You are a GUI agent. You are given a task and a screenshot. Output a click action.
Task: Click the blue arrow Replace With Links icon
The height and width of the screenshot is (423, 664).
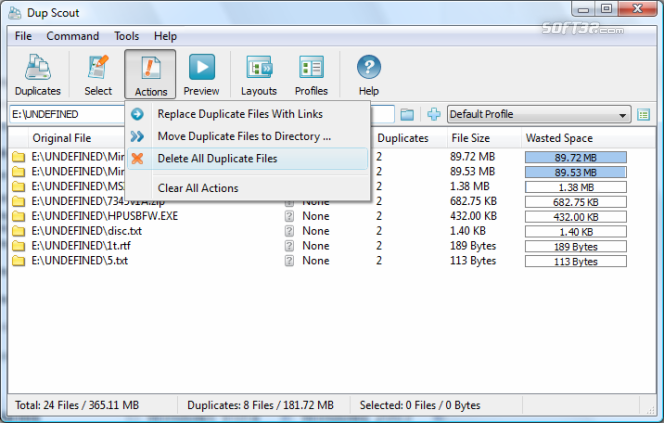pyautogui.click(x=137, y=114)
